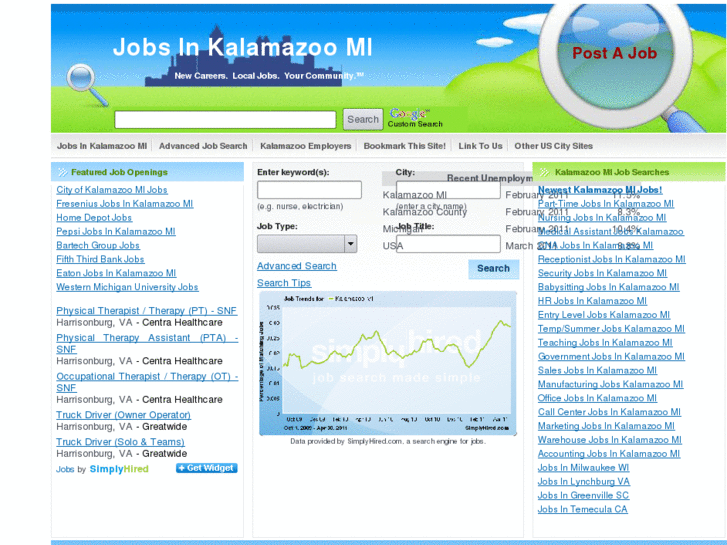Open Nursing Jobs In Kalamazoo MI link

point(602,218)
